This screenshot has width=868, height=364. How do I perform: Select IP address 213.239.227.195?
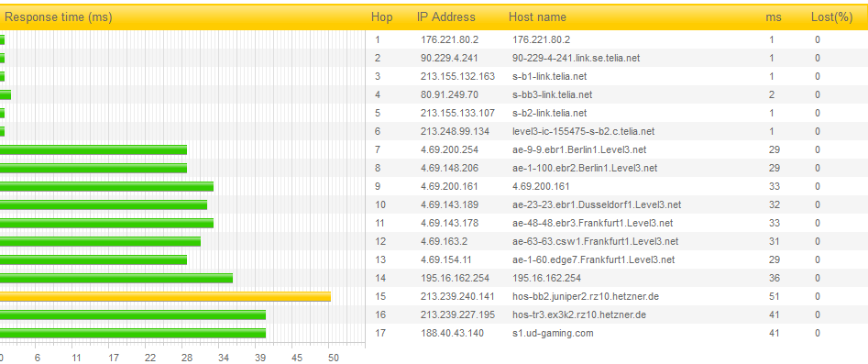coord(457,314)
